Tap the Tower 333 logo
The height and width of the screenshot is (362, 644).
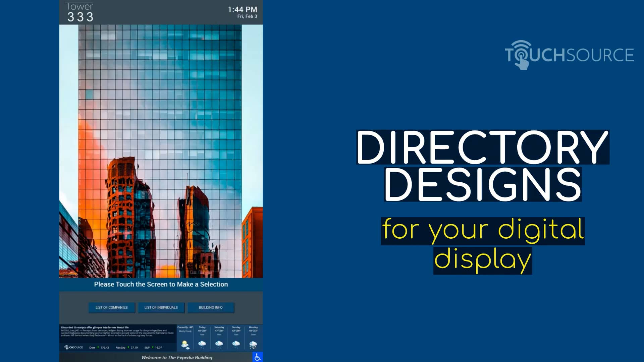pos(80,11)
